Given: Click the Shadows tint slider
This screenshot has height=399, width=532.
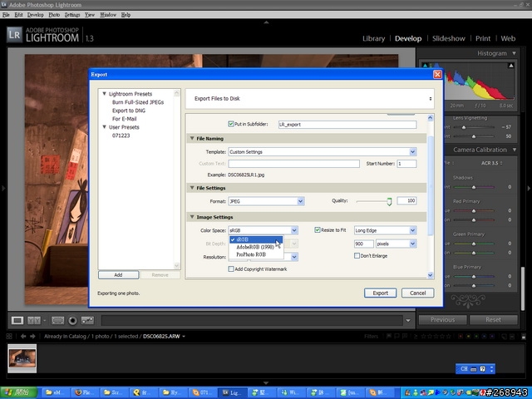Looking at the screenshot, I should tap(474, 187).
